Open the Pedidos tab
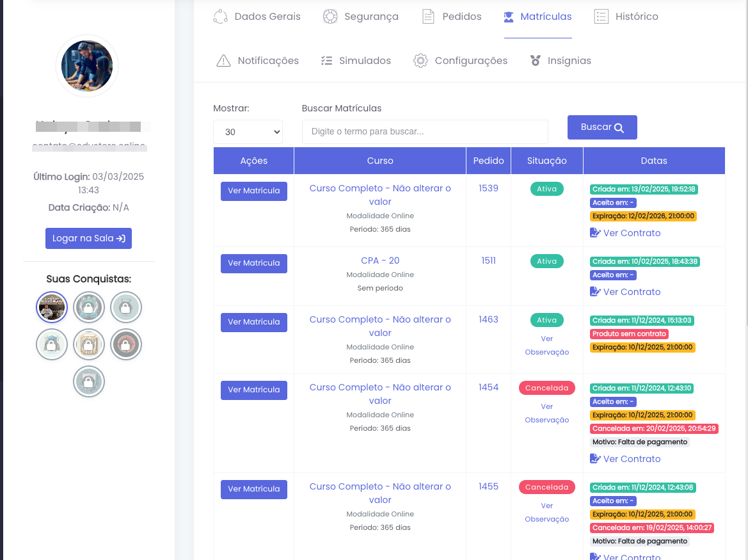Viewport: 748px width, 560px height. point(452,17)
